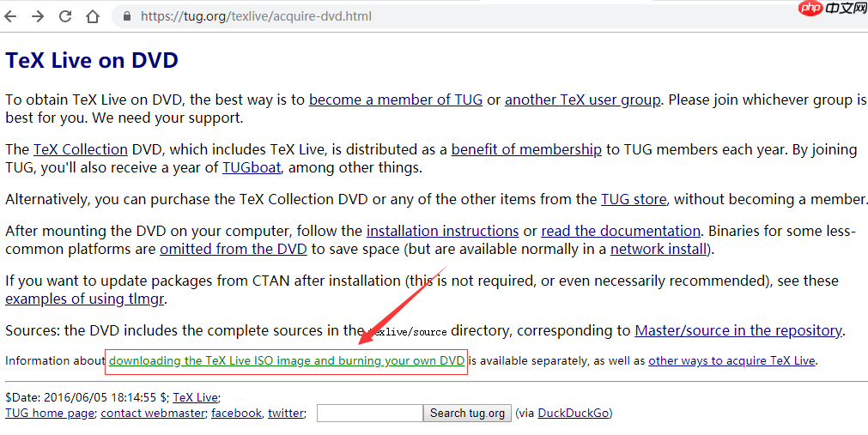The width and height of the screenshot is (868, 435).
Task: Open the browser home page icon
Action: point(93,16)
